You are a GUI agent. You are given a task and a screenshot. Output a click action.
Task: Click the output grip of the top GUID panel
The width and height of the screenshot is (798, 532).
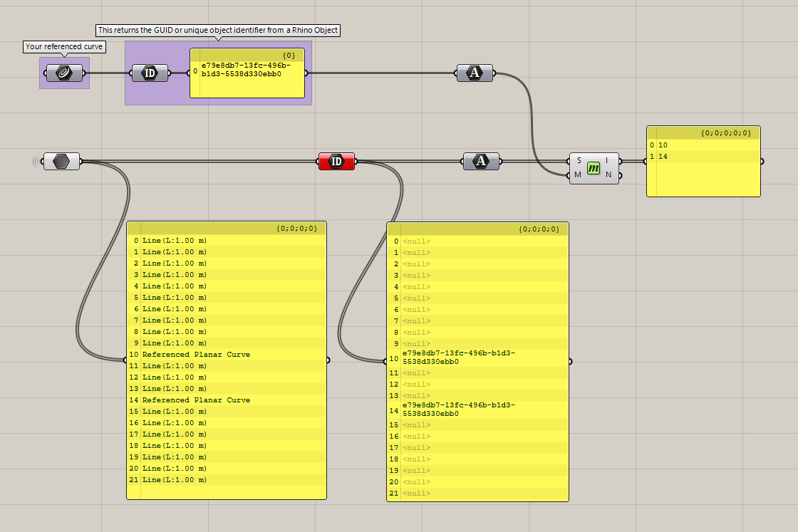click(306, 73)
